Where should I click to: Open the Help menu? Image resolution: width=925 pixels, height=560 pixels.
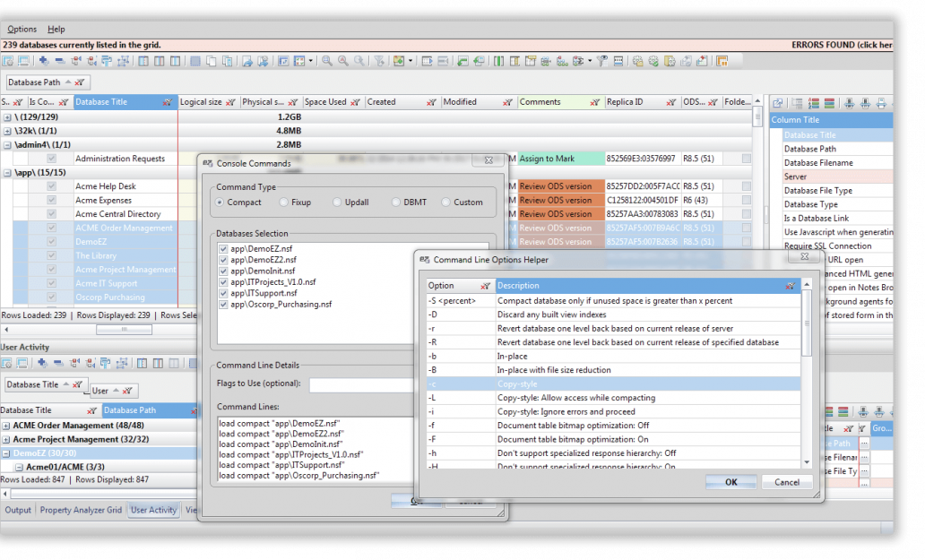[x=56, y=29]
